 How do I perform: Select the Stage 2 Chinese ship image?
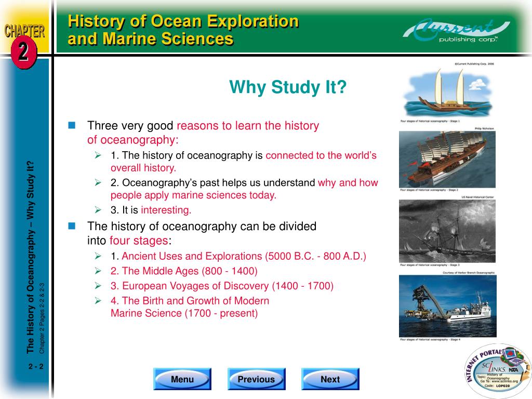tap(447, 159)
